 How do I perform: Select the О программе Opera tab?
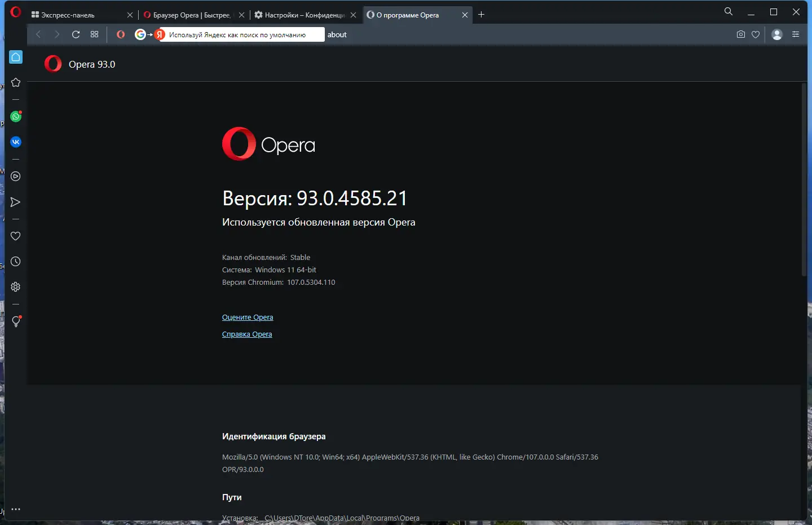(417, 15)
